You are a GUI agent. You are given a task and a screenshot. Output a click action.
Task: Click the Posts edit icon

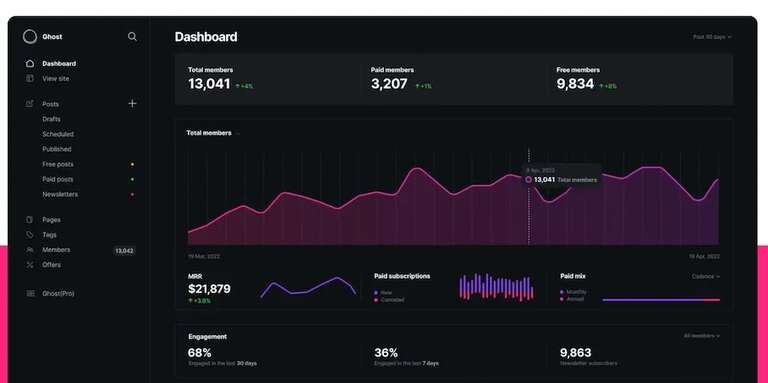(30, 104)
